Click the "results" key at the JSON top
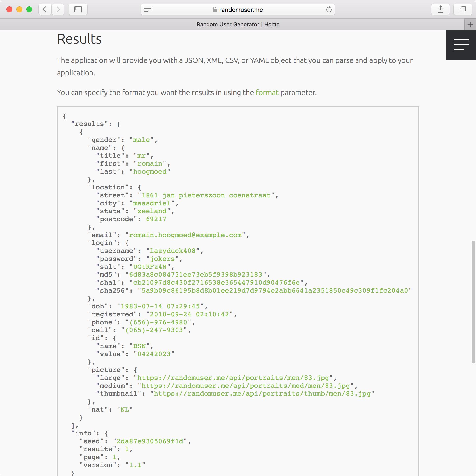The height and width of the screenshot is (476, 476). pyautogui.click(x=89, y=124)
